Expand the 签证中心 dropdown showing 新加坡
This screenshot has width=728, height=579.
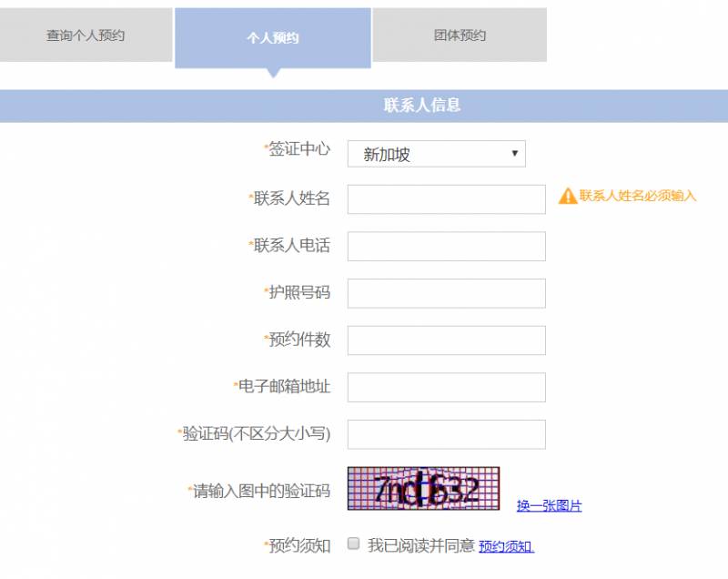point(436,154)
